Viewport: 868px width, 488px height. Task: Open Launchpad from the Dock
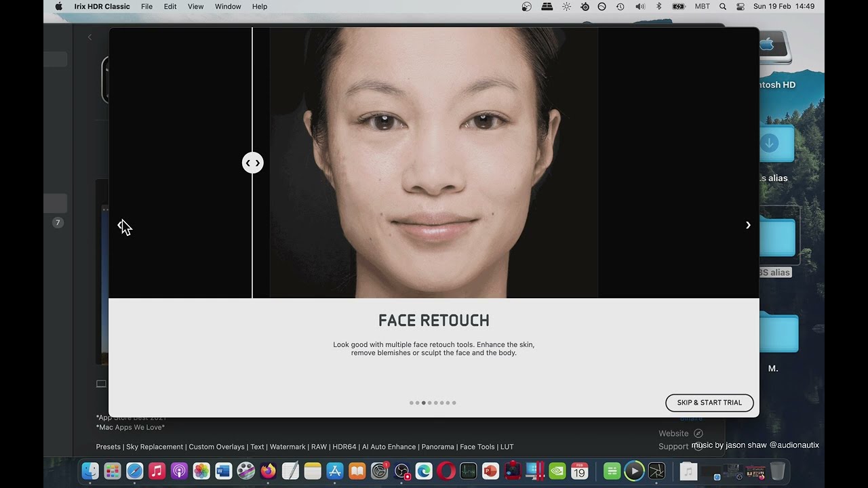113,471
